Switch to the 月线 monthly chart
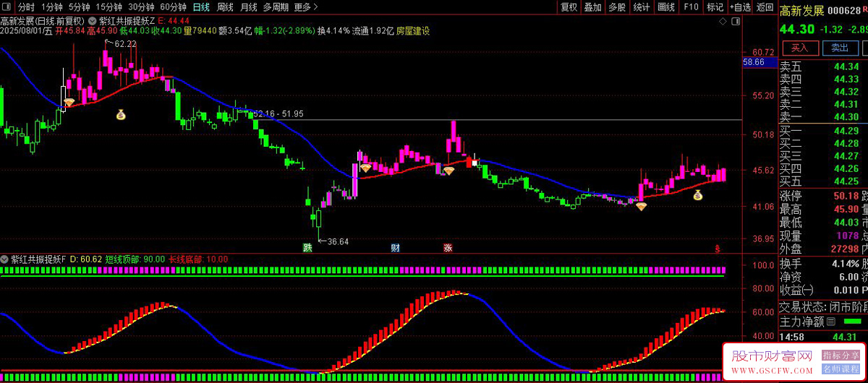 248,7
